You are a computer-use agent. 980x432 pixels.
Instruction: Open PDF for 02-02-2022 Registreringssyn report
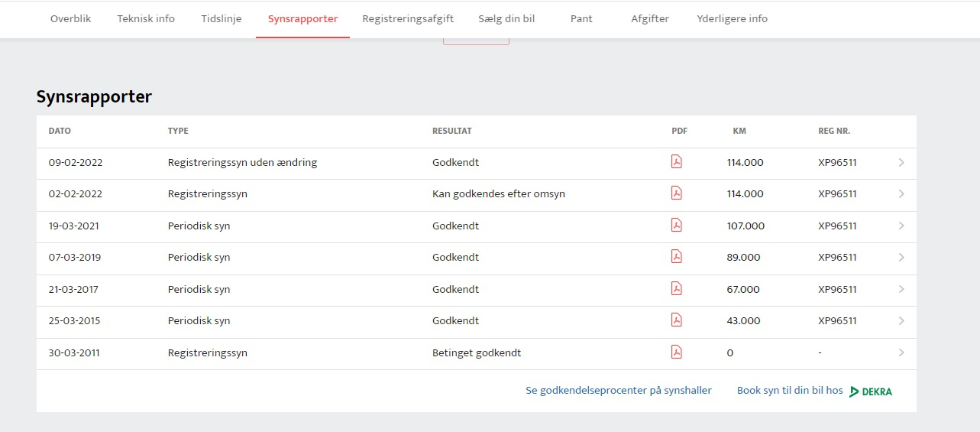pos(676,193)
